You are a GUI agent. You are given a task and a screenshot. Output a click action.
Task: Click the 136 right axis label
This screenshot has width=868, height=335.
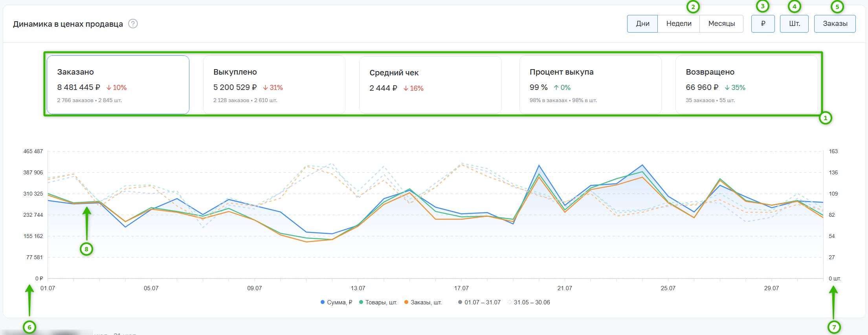(833, 172)
